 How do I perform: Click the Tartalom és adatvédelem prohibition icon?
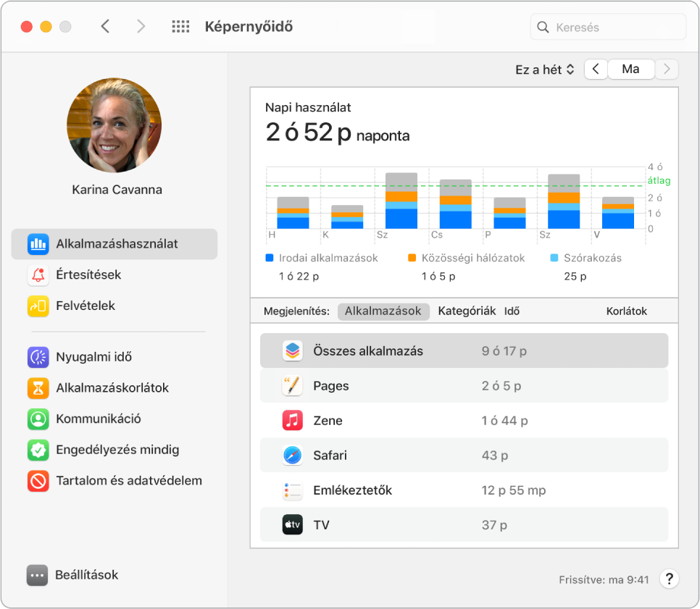pyautogui.click(x=38, y=481)
